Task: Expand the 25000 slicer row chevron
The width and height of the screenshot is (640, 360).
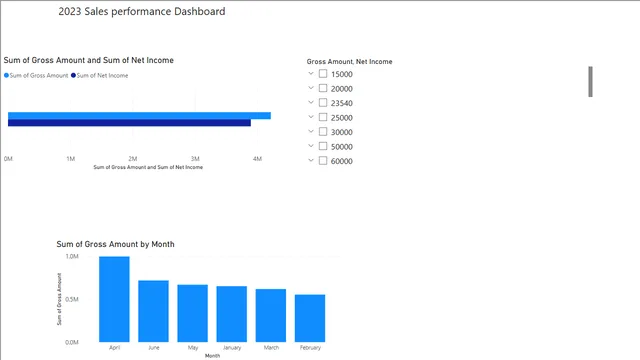Action: coord(311,117)
